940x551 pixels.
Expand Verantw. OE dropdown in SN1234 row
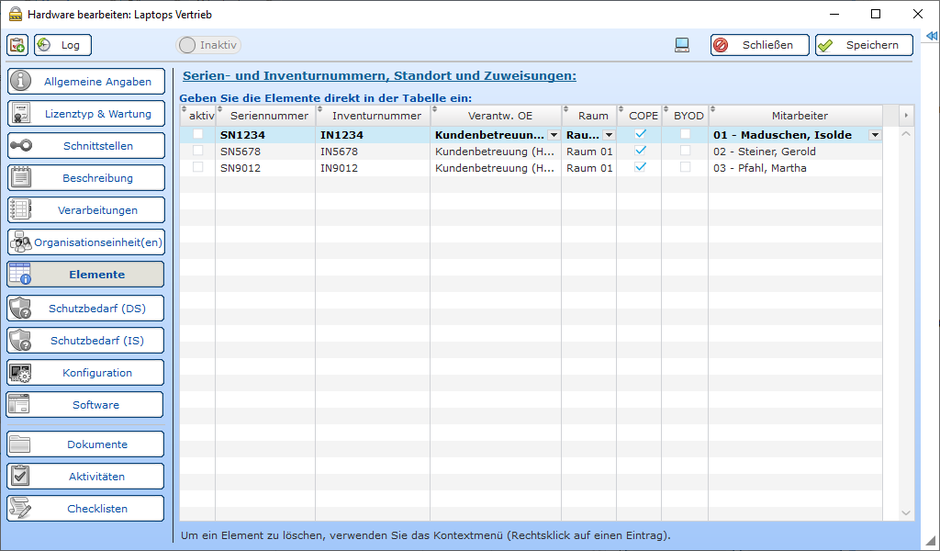[x=554, y=135]
